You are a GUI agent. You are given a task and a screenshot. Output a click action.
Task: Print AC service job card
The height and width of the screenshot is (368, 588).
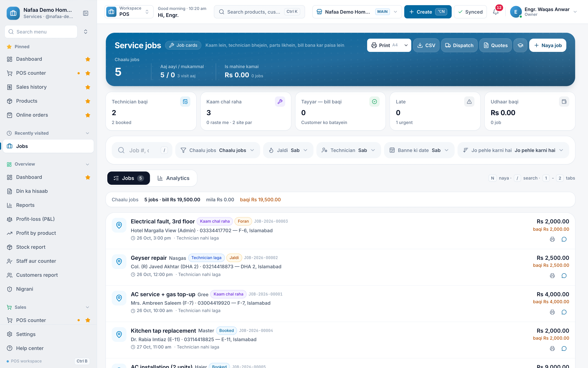pos(552,312)
